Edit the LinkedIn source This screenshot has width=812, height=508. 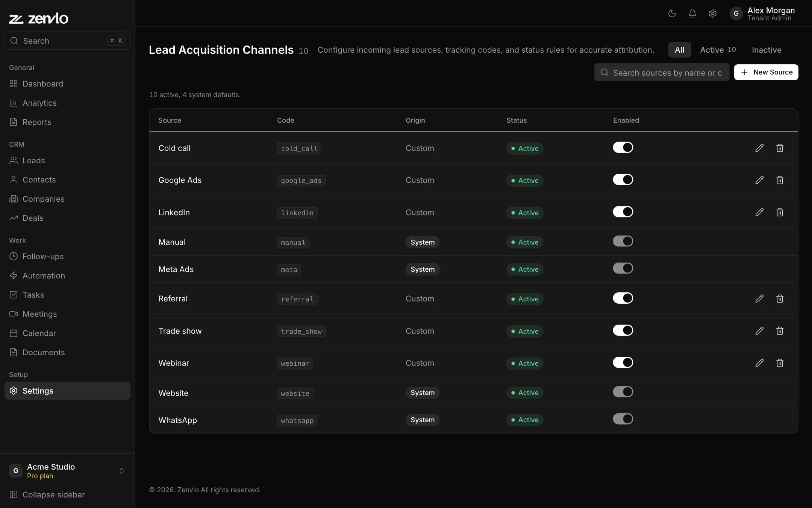click(759, 212)
